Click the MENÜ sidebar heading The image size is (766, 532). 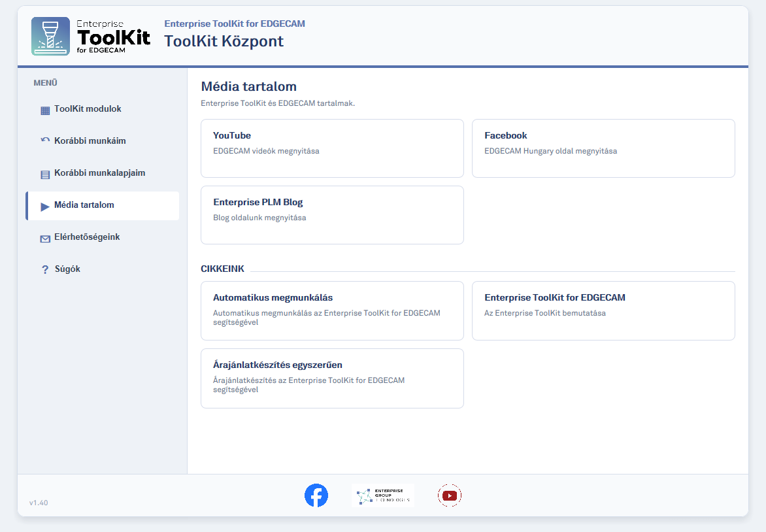46,83
